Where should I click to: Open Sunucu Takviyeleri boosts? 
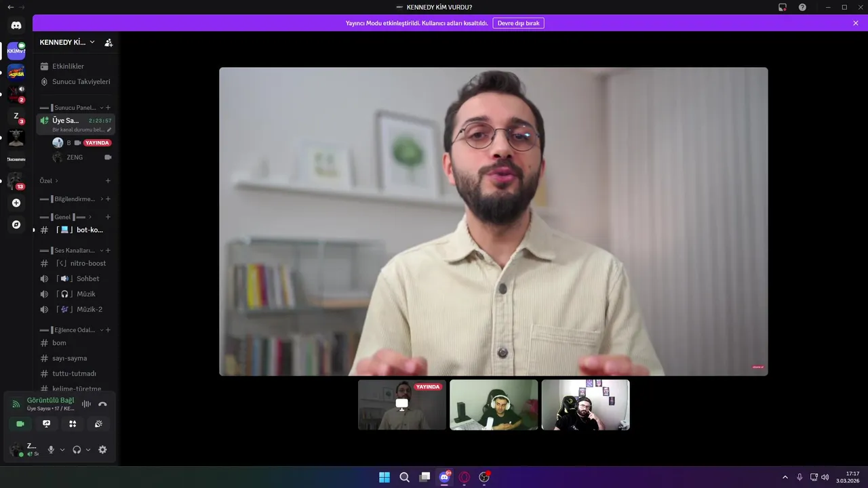tap(75, 81)
